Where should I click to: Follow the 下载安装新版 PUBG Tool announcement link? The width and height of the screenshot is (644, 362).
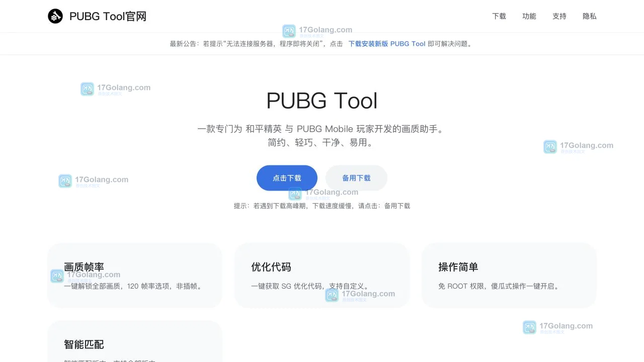387,44
